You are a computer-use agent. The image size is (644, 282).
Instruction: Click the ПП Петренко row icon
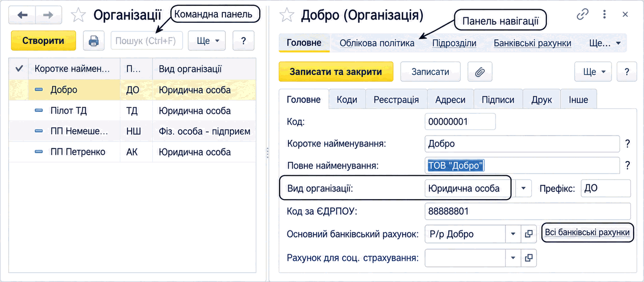pyautogui.click(x=39, y=152)
